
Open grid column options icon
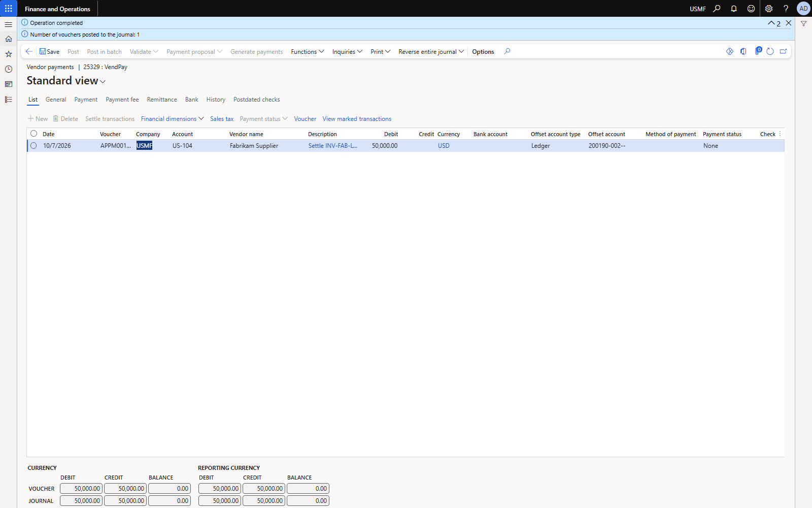(780, 134)
